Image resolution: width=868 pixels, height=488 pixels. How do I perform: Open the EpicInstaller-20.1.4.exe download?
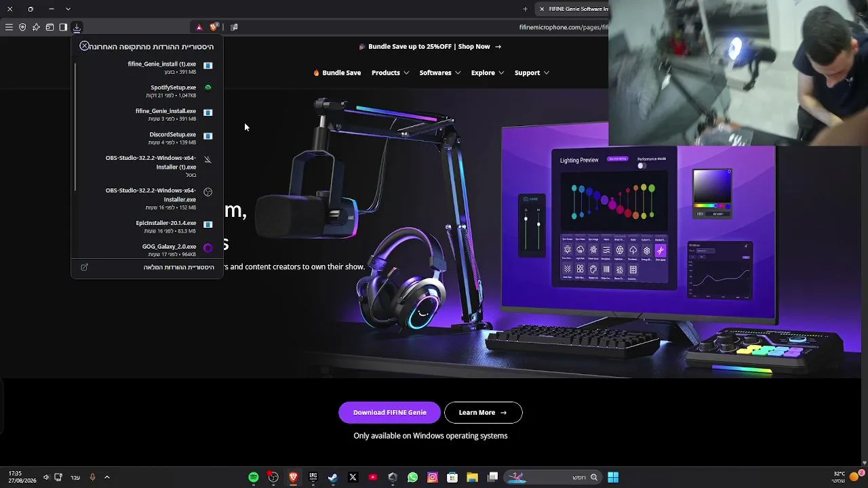pyautogui.click(x=148, y=226)
